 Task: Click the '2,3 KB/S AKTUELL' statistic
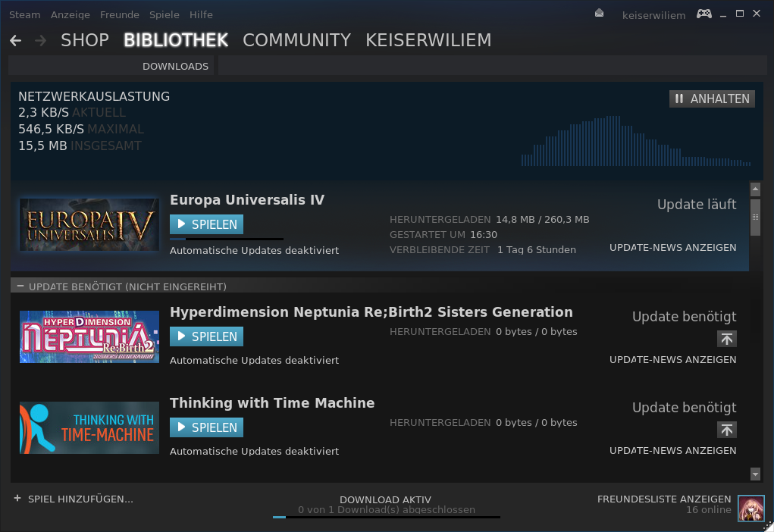[72, 112]
